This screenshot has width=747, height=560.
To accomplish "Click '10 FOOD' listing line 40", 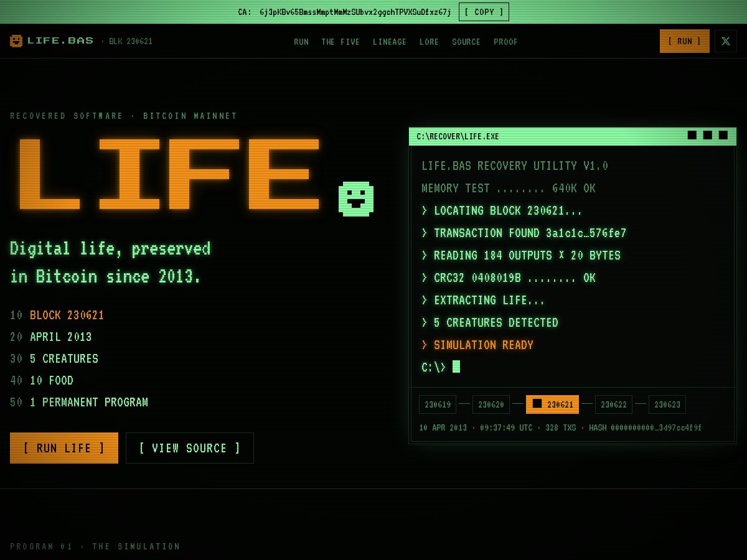I will pos(52,381).
